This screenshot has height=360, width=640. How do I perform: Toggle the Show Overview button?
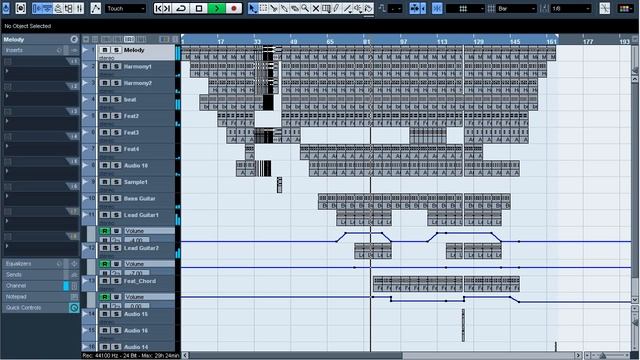(58, 8)
